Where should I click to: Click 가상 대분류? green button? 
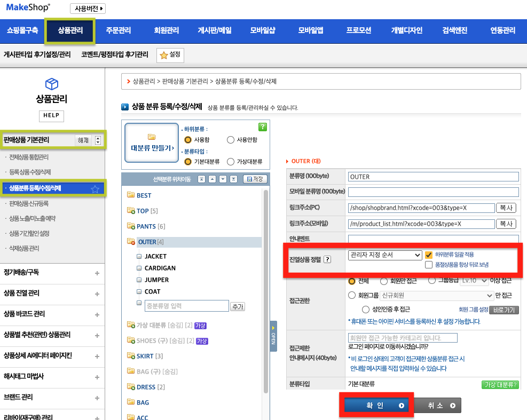pos(500,384)
